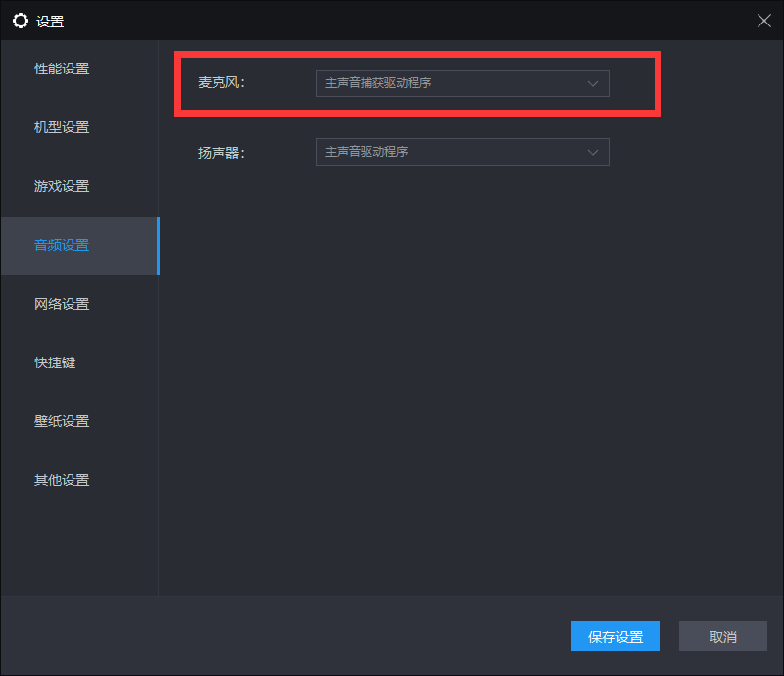
Task: Go to the 网络设置 section
Action: tap(62, 304)
